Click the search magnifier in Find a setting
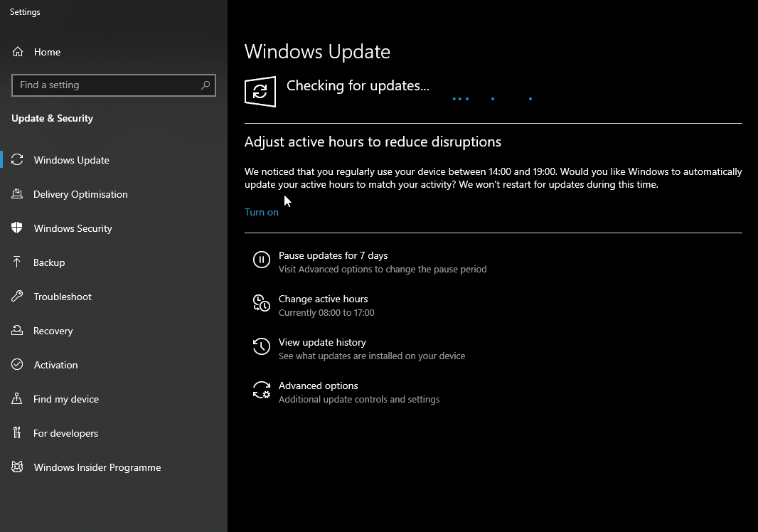Viewport: 758px width, 532px height. point(206,85)
